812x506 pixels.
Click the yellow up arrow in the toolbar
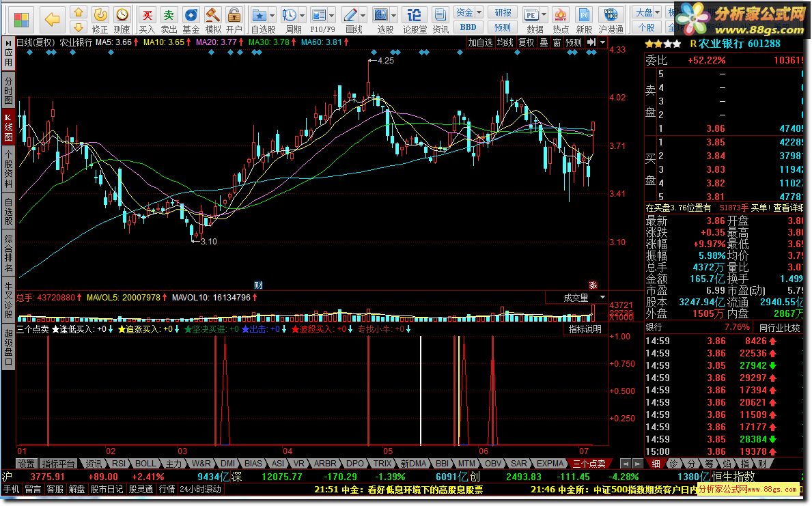[x=79, y=12]
